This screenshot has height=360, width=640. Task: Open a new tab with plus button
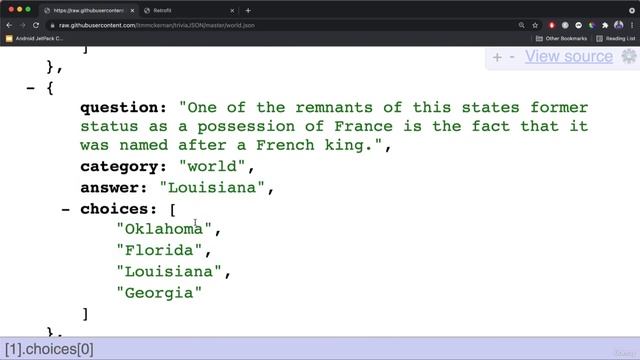(x=248, y=11)
